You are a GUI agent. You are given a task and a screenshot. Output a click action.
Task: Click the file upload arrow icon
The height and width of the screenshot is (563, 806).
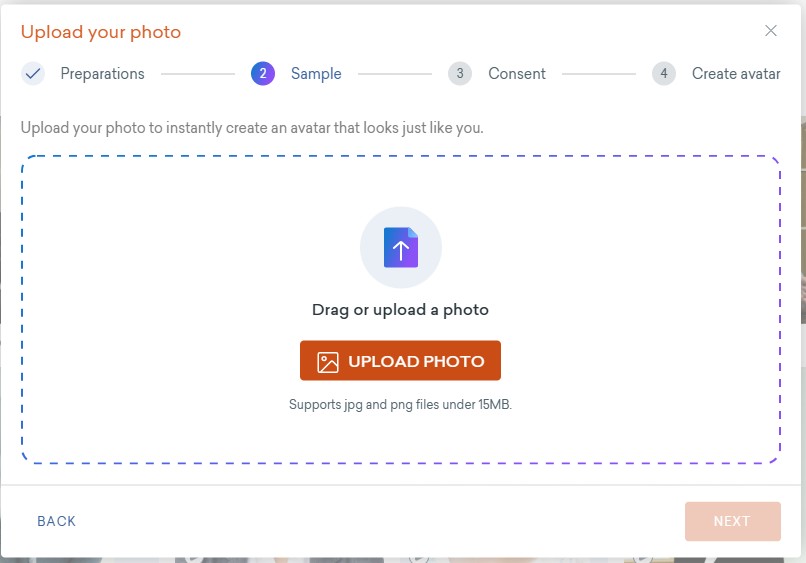click(400, 247)
